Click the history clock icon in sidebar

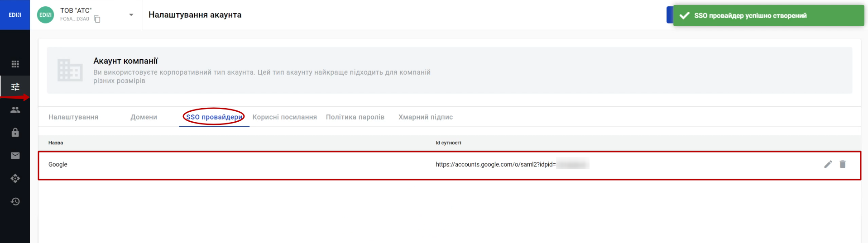[15, 201]
